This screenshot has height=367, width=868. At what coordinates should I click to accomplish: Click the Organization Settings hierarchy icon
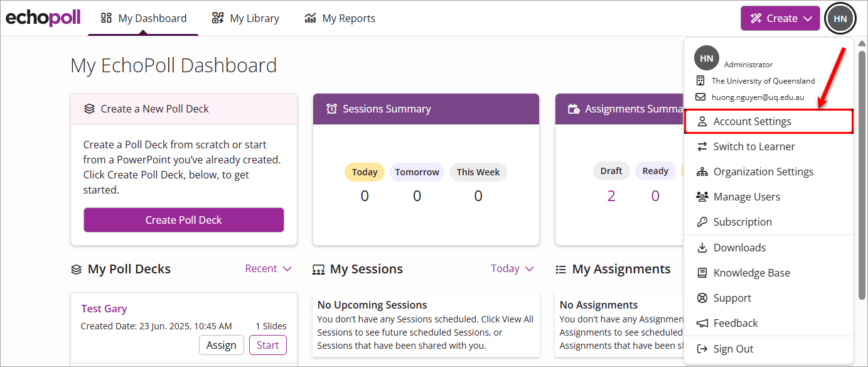click(x=702, y=172)
